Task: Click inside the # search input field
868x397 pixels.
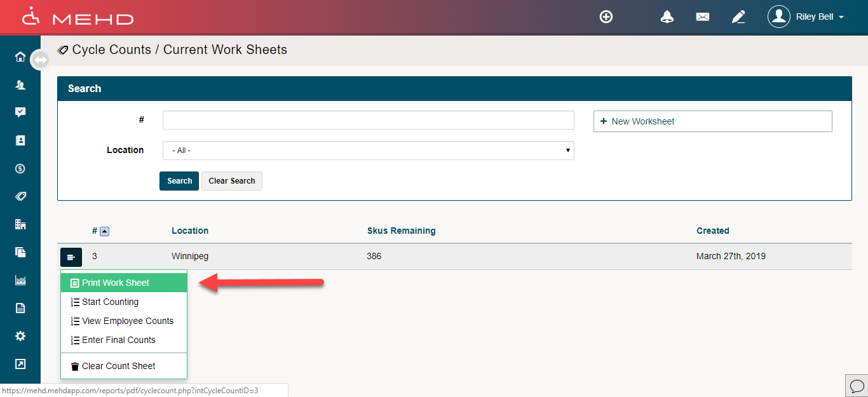Action: [x=368, y=119]
